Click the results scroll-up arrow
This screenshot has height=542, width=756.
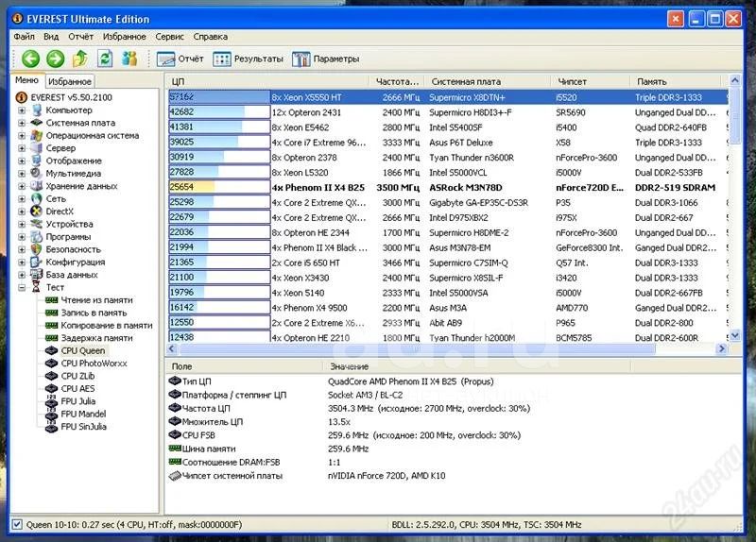click(x=735, y=80)
